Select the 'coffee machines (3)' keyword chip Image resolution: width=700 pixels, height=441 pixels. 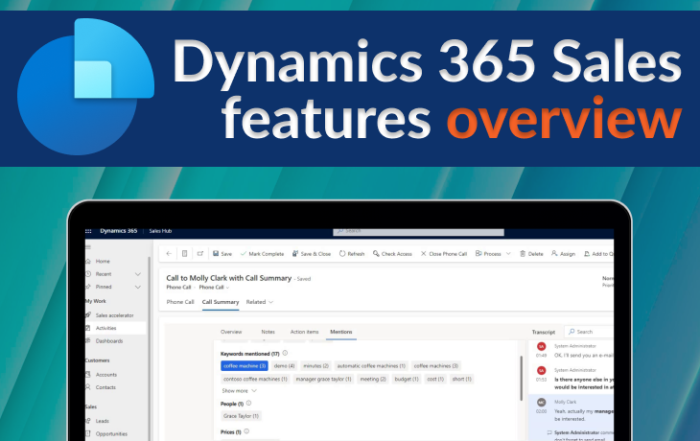436,366
